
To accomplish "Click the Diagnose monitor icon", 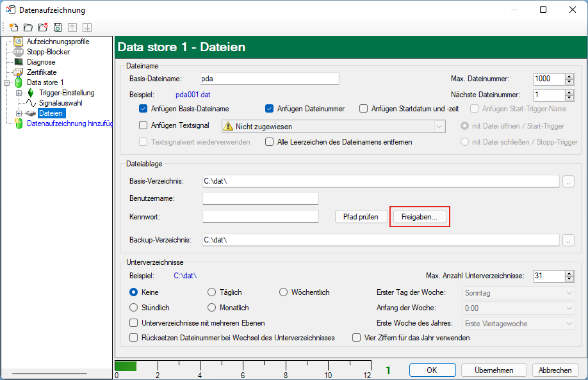I will (19, 62).
